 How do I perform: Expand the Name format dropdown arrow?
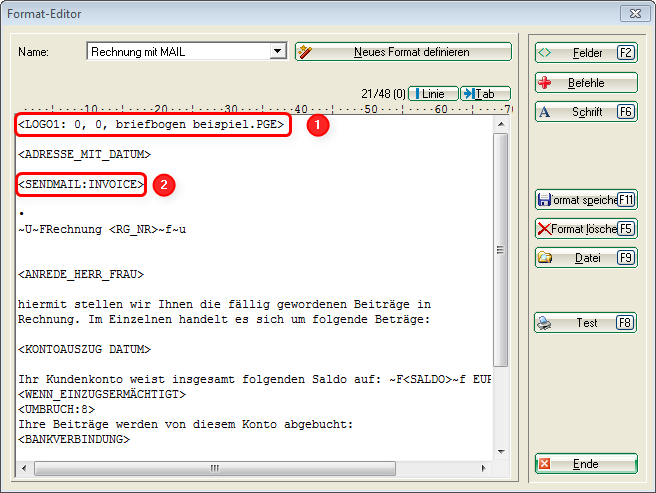click(278, 52)
